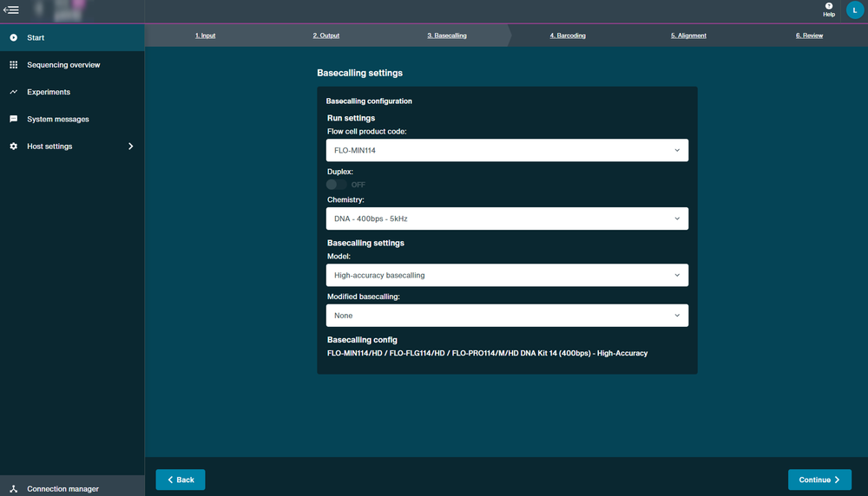
Task: Open Help via question mark icon
Action: [x=829, y=10]
